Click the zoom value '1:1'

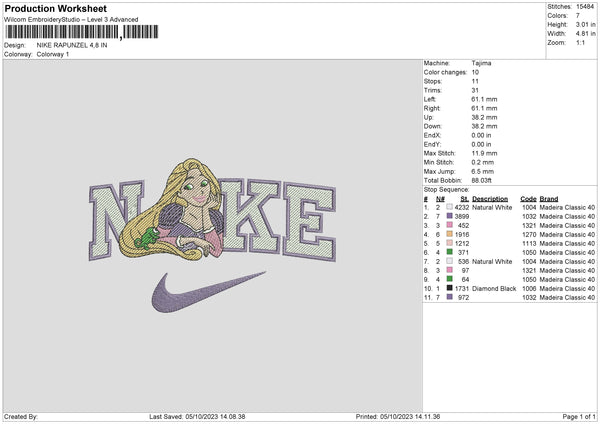click(x=580, y=42)
